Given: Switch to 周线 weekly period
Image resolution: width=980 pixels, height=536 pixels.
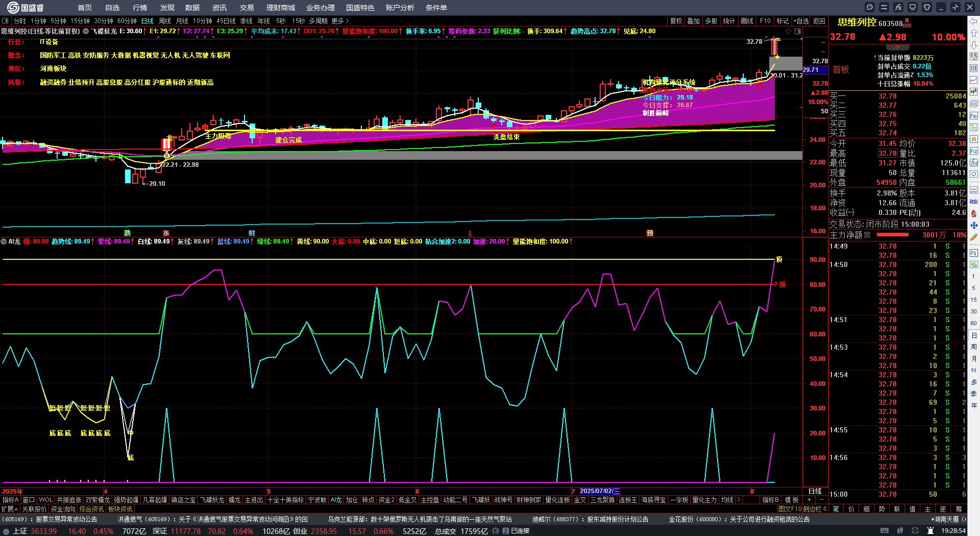Looking at the screenshot, I should [165, 21].
